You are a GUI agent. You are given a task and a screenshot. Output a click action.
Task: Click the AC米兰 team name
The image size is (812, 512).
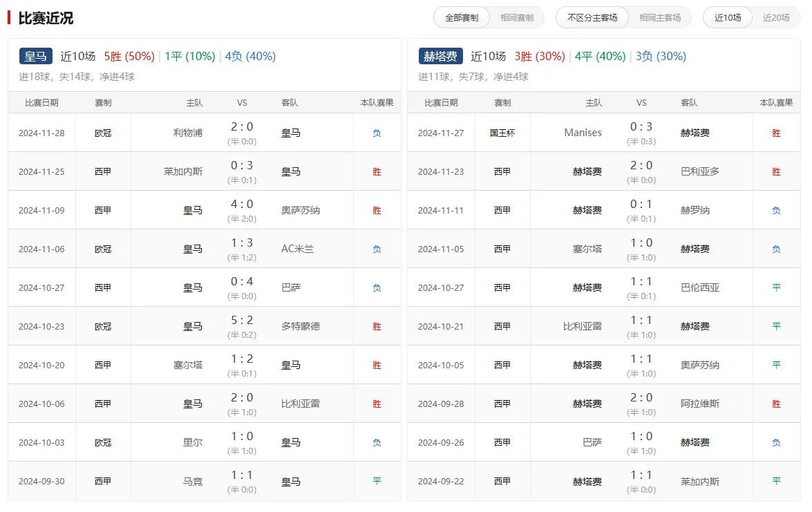pyautogui.click(x=297, y=249)
